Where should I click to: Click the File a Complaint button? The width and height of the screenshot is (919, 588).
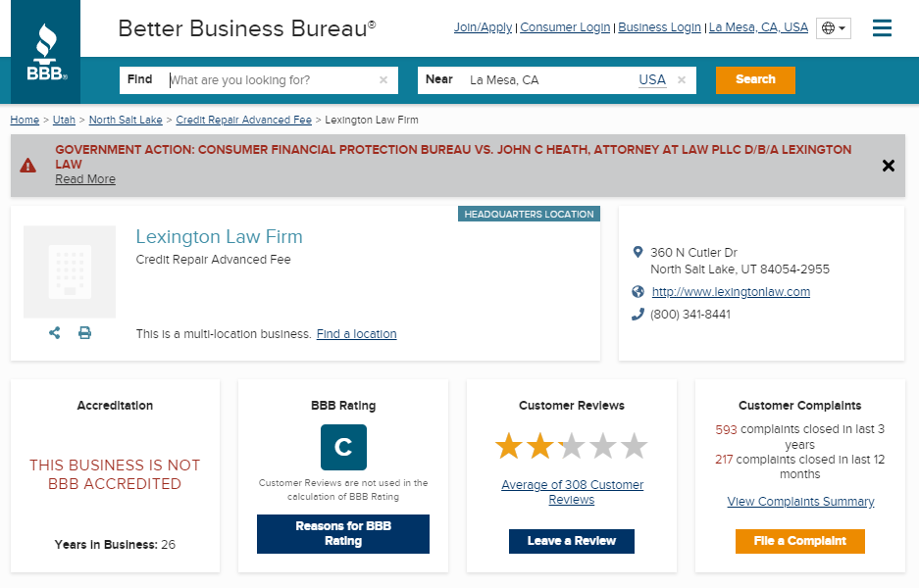800,541
